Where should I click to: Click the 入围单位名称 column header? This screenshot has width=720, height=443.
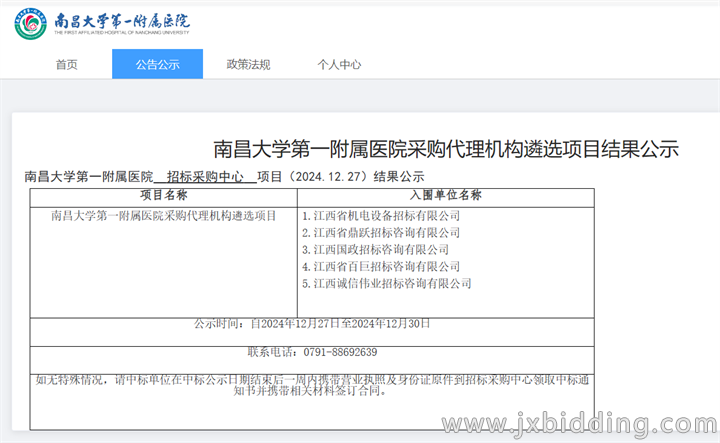click(x=445, y=196)
